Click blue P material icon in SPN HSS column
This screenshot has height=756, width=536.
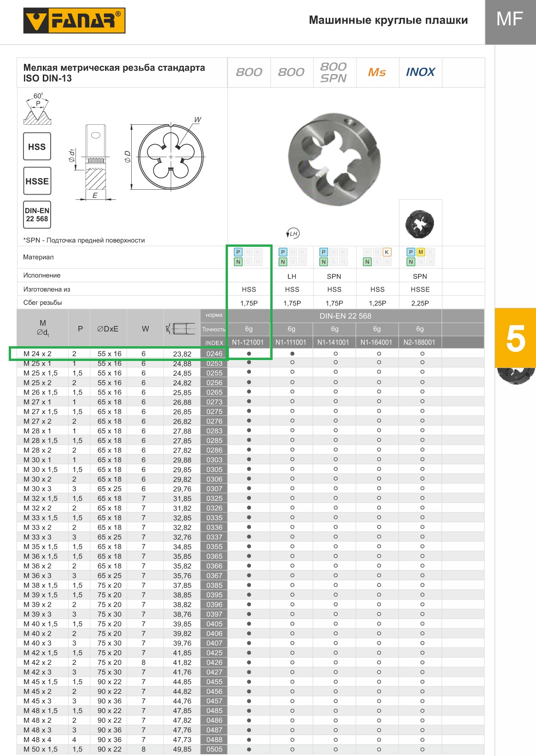pos(324,252)
